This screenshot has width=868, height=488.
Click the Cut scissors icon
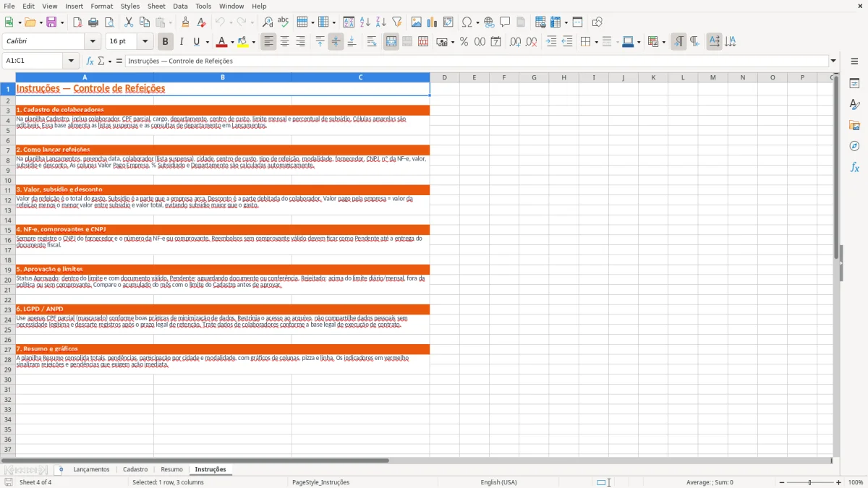click(129, 22)
